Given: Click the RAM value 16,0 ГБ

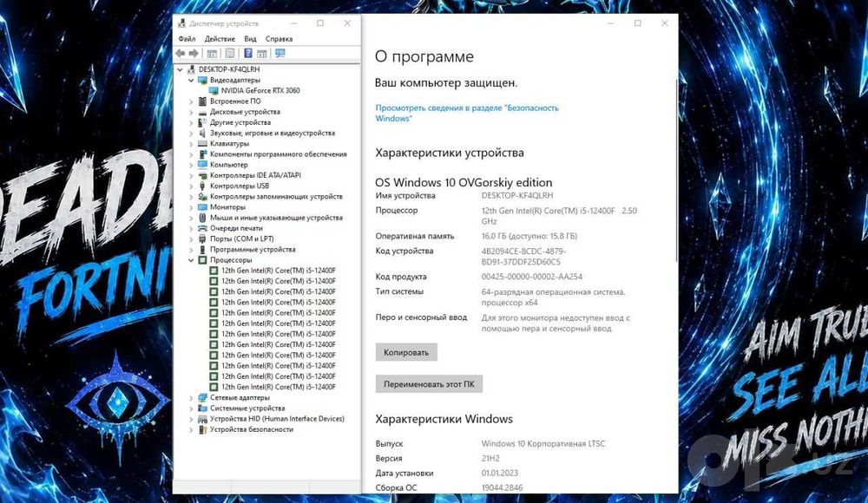Looking at the screenshot, I should coord(529,236).
